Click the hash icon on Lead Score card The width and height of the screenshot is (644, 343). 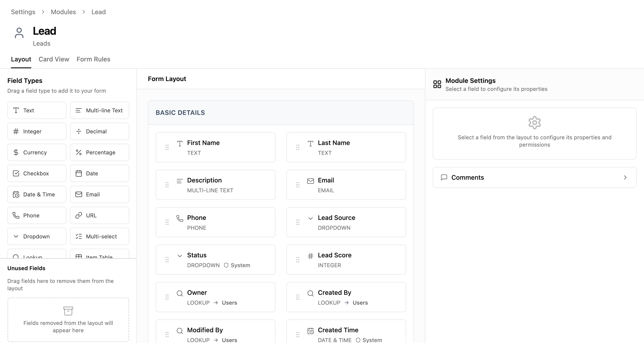click(311, 256)
